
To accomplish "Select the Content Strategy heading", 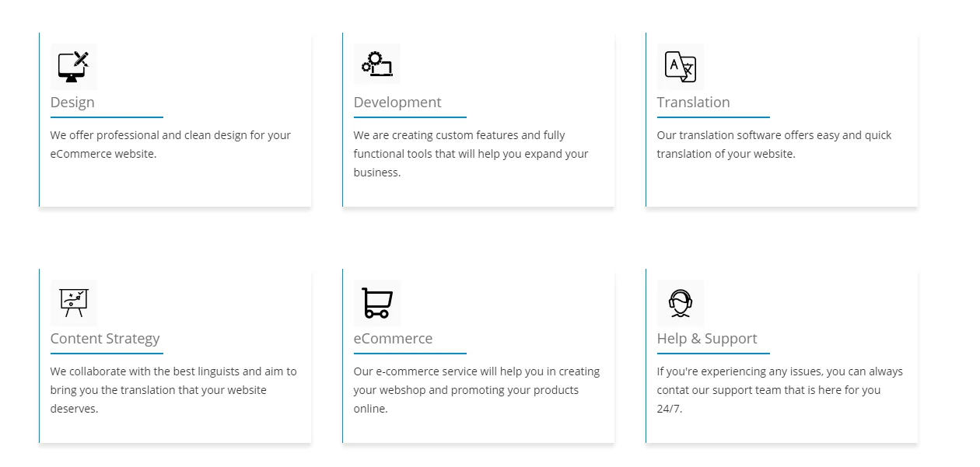I will click(x=105, y=339).
